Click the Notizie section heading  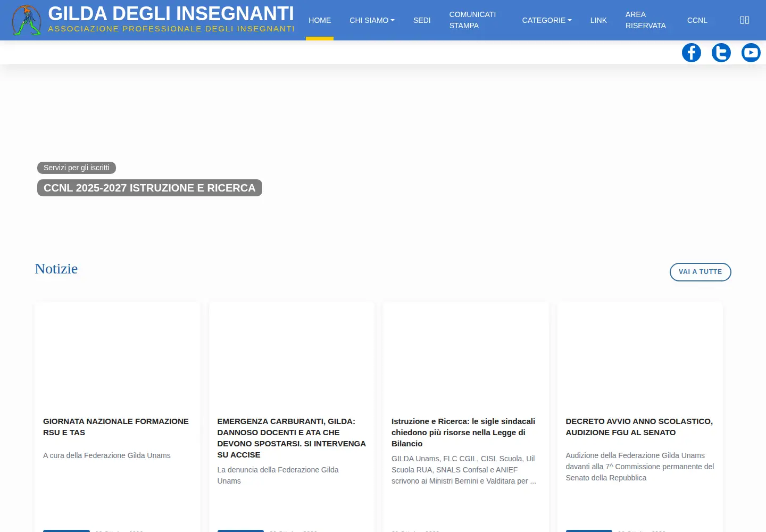tap(56, 269)
